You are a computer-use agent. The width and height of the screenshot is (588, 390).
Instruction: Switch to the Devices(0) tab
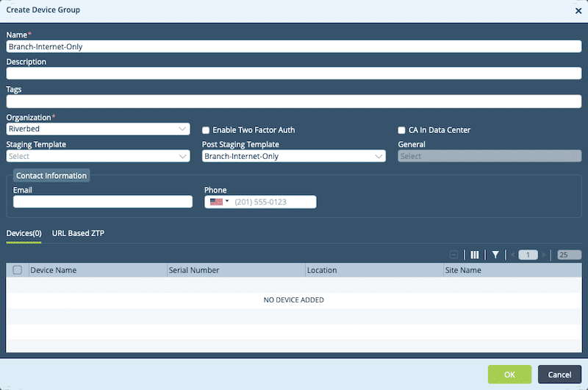(24, 233)
